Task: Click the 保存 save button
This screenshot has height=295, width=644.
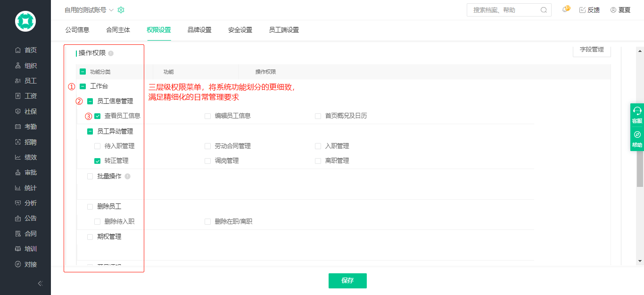Action: pos(347,280)
